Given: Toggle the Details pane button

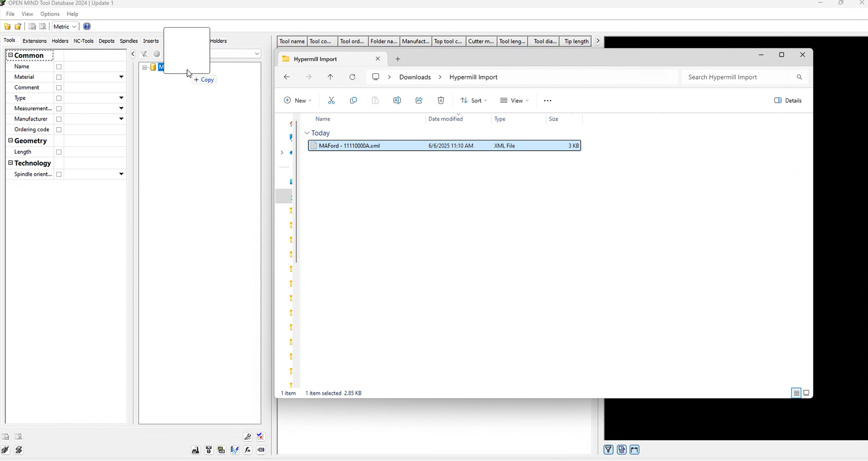Looking at the screenshot, I should click(x=788, y=101).
